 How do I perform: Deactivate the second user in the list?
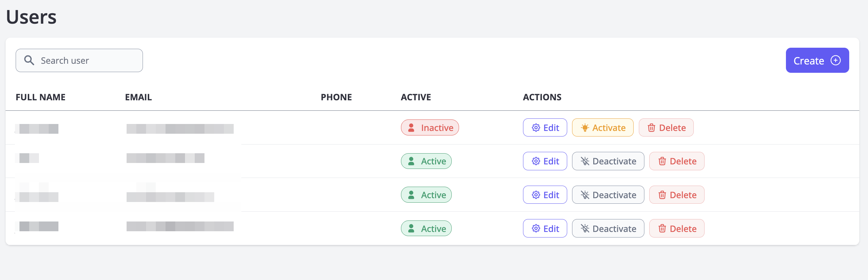click(x=608, y=161)
